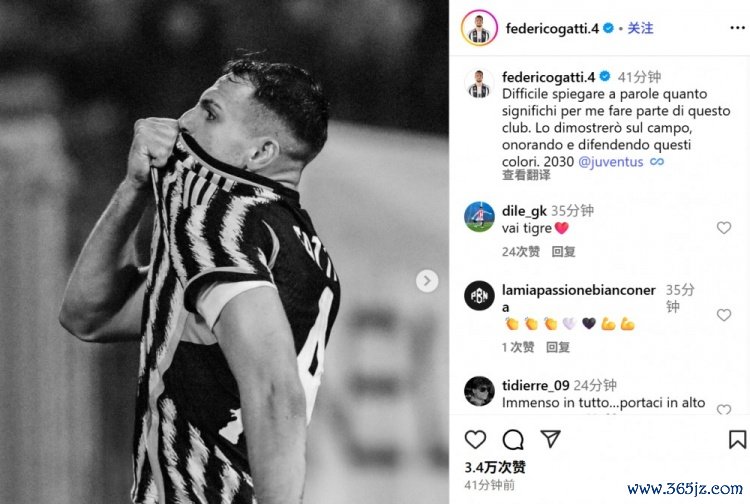Like the lamiapassionebianconera comment
The image size is (750, 504).
click(724, 315)
